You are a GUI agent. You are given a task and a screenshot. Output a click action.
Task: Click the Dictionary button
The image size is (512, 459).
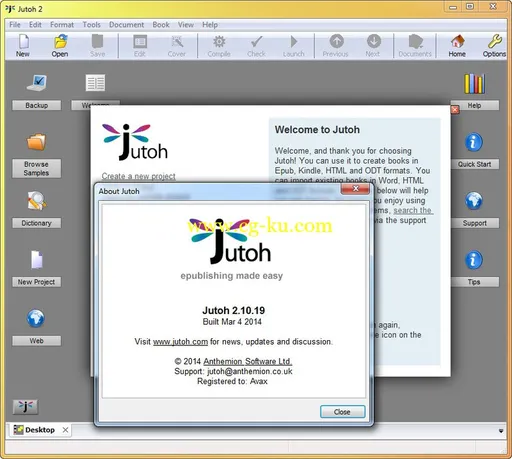pyautogui.click(x=37, y=223)
